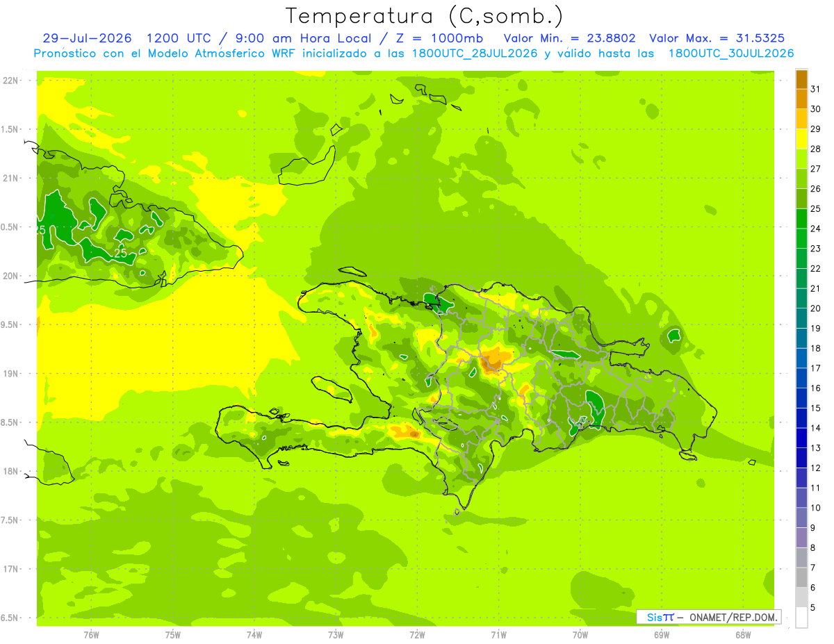Click the 22N latitude axis label
Screen dimensions: 834x644
pyautogui.click(x=10, y=81)
